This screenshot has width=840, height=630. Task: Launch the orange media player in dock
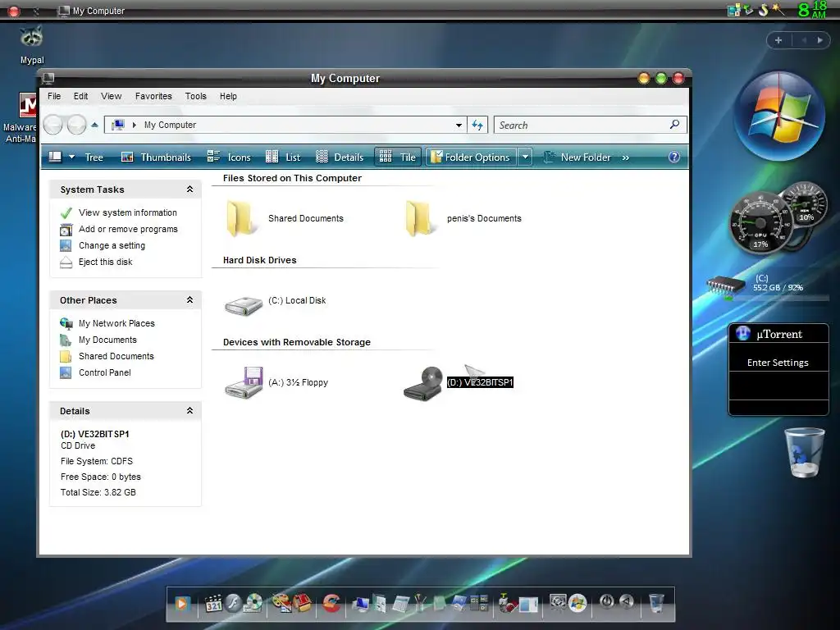pyautogui.click(x=182, y=604)
